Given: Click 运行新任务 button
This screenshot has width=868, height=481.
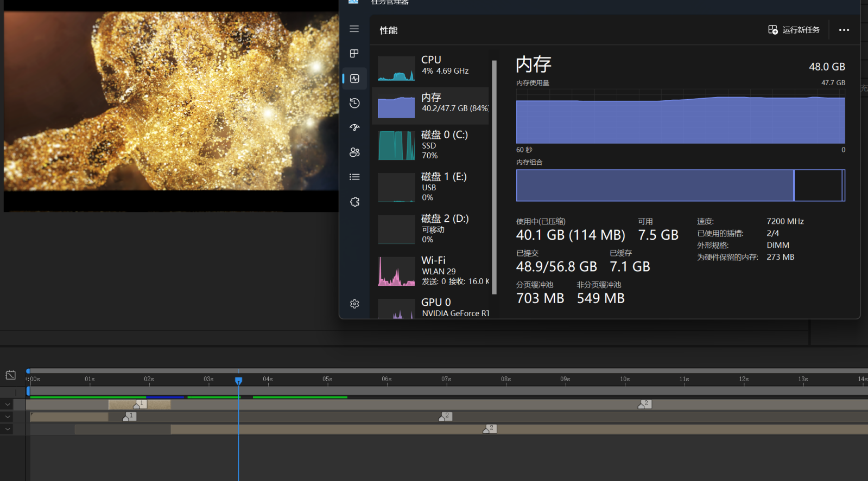Looking at the screenshot, I should 794,30.
